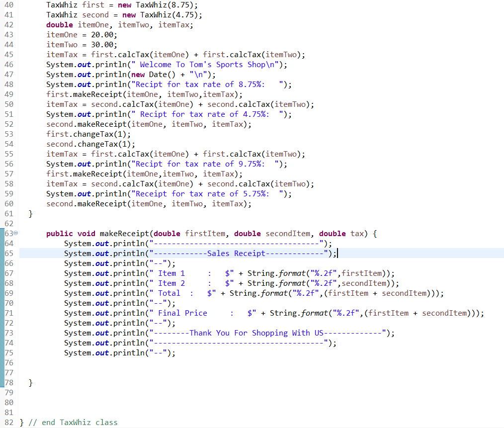Click empty line 76 in the editor

tap(99, 362)
